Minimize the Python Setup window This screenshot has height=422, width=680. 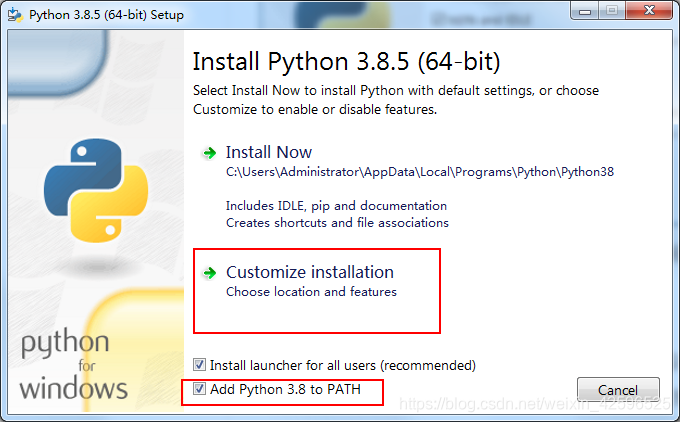[x=585, y=11]
